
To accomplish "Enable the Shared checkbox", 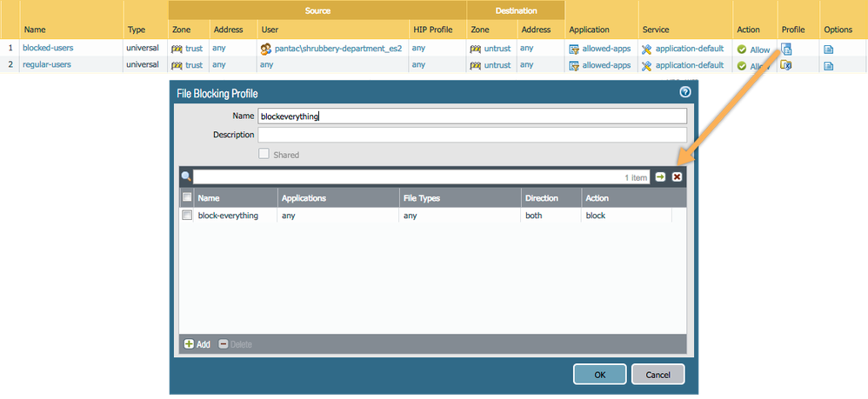I will [x=264, y=155].
